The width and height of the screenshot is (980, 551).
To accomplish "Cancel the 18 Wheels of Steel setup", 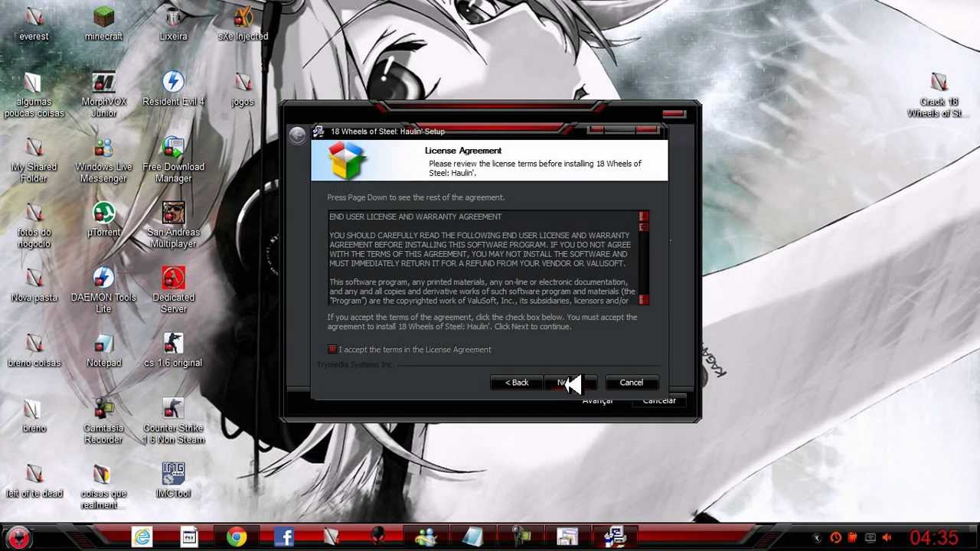I will tap(632, 383).
